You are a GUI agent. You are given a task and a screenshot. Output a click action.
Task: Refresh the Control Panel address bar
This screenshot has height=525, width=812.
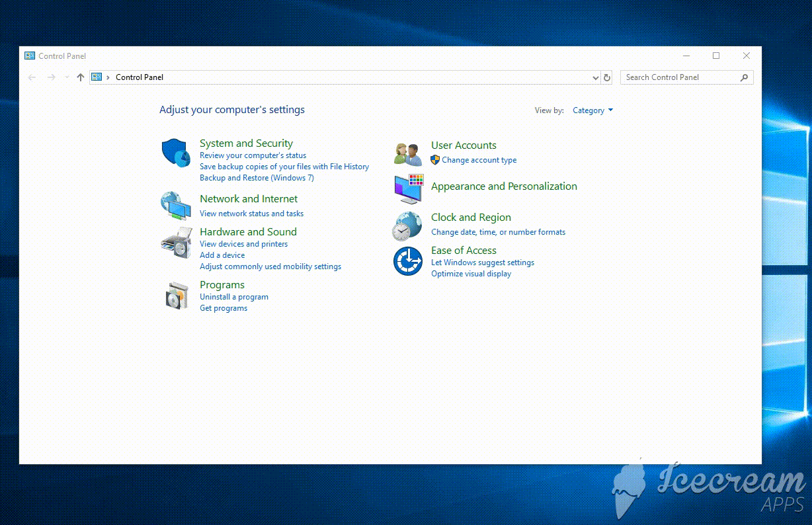pos(607,77)
